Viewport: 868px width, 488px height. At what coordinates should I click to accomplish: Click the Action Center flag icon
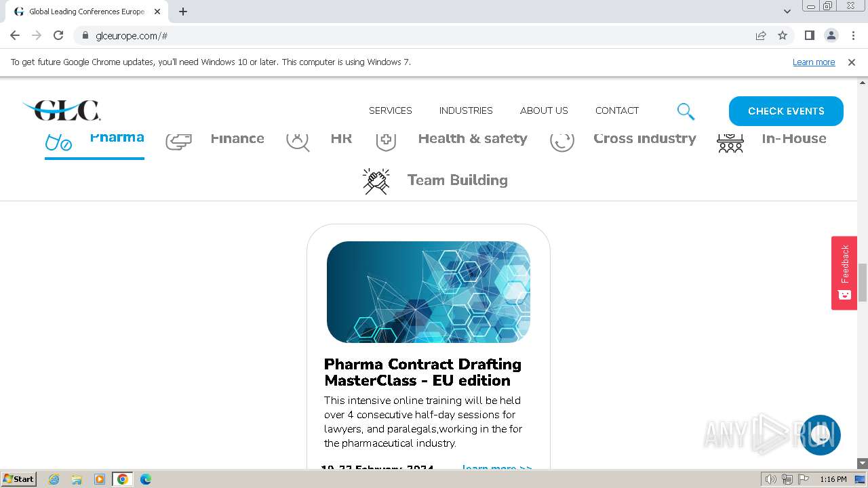[x=804, y=479]
